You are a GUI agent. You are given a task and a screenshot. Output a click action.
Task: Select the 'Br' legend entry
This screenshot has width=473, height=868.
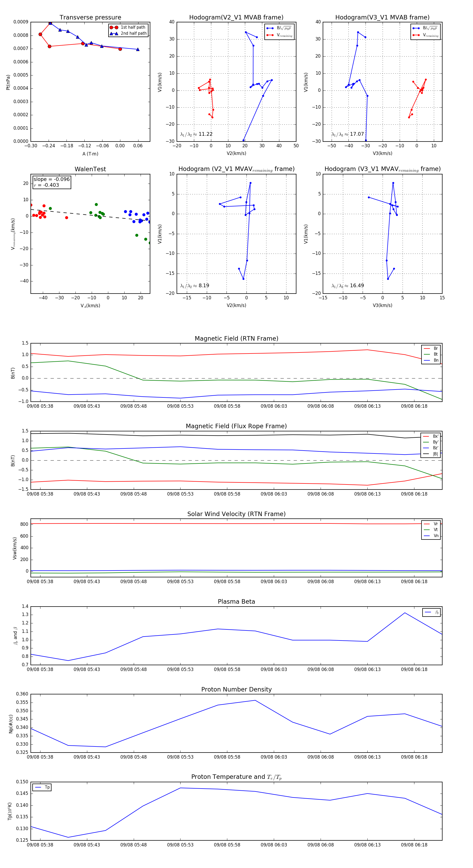(431, 349)
